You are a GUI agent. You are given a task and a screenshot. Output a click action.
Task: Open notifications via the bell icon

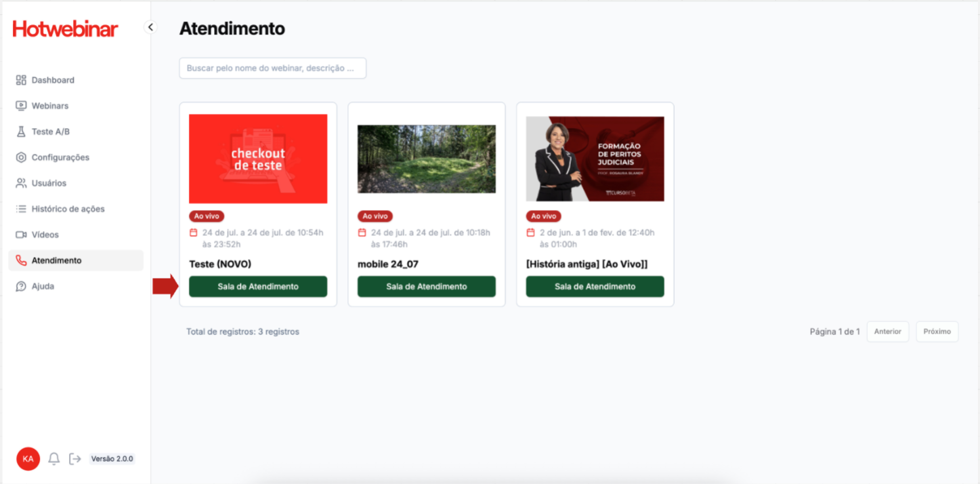(54, 459)
